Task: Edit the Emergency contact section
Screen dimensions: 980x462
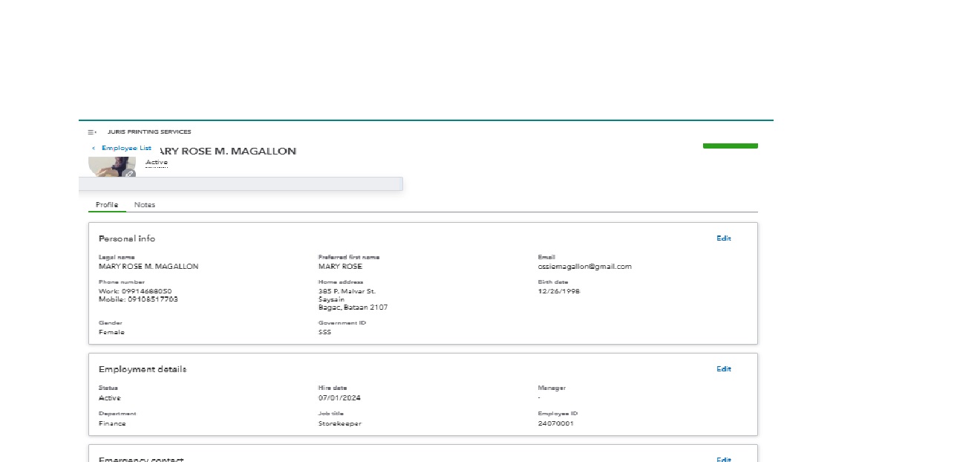Action: (724, 460)
